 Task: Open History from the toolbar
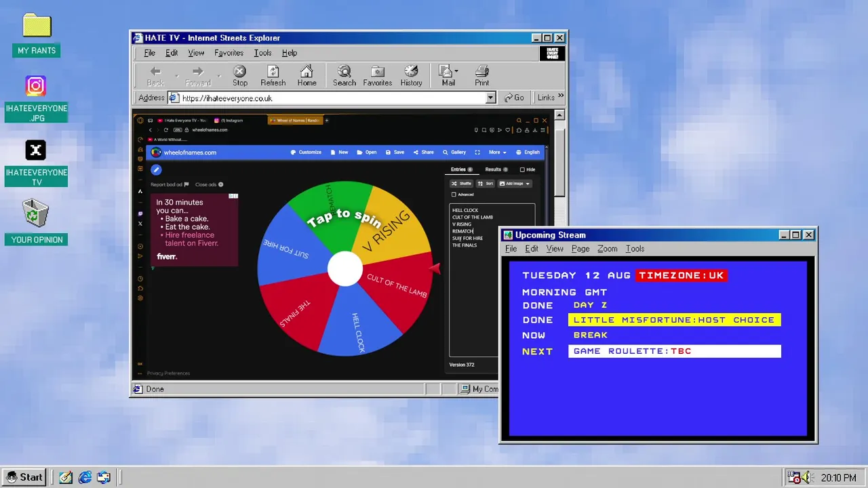click(411, 71)
